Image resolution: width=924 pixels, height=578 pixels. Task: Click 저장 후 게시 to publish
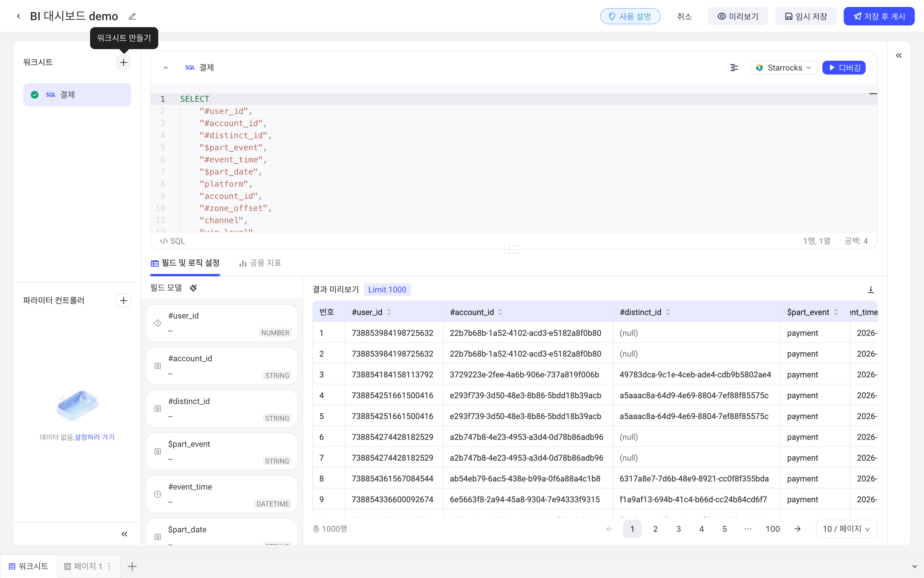[879, 16]
